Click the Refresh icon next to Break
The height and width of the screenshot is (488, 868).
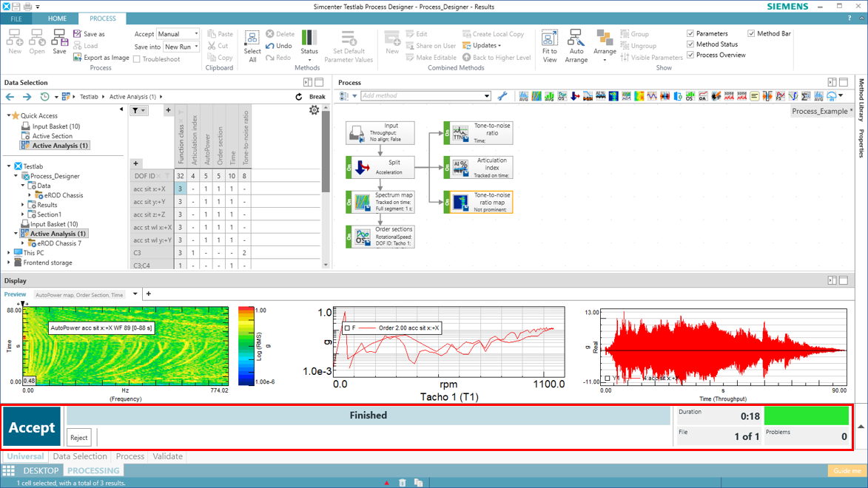click(x=299, y=97)
